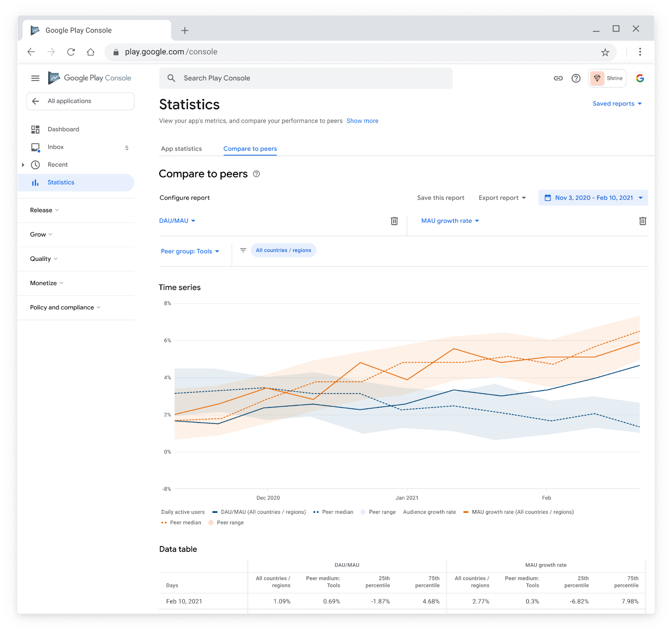Open the DAU/MAU metric dropdown
Image resolution: width=672 pixels, height=633 pixels.
pyautogui.click(x=177, y=221)
